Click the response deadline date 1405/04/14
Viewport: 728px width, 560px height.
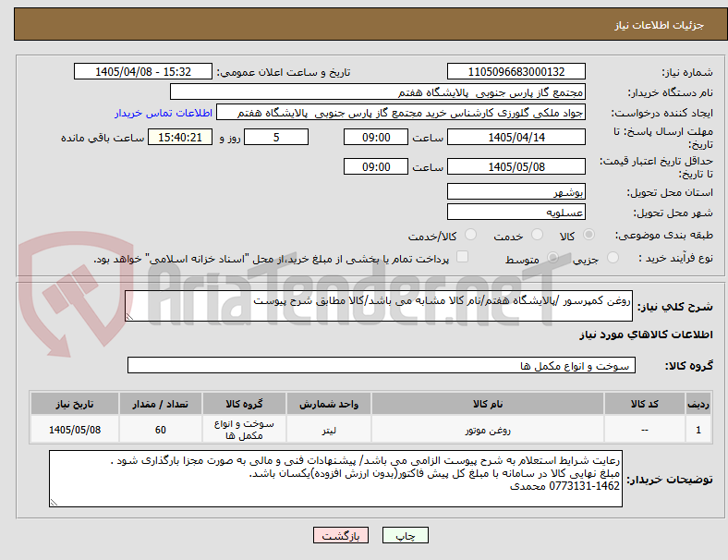[516, 137]
